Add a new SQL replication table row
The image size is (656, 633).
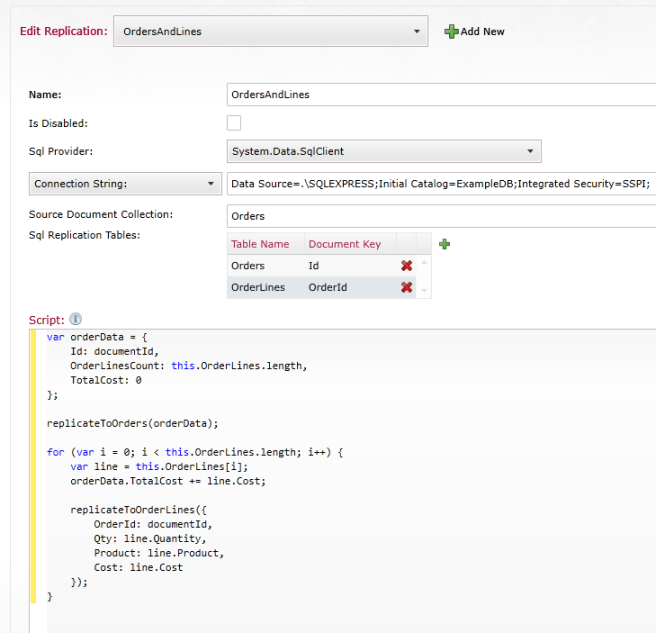(444, 244)
